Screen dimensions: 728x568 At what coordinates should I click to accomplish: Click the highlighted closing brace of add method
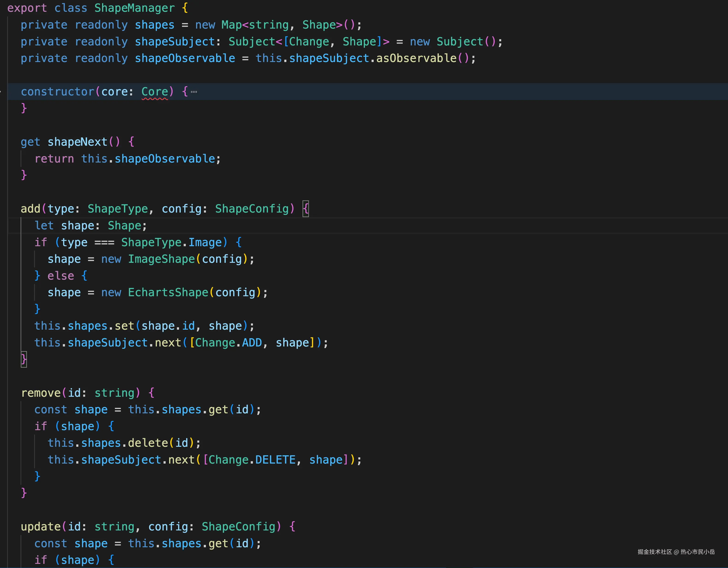pyautogui.click(x=24, y=359)
